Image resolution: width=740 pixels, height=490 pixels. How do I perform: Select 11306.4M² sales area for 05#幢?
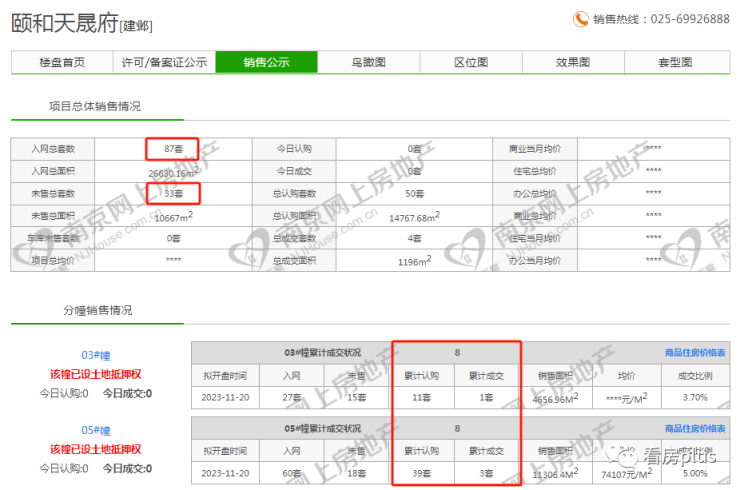tap(555, 474)
